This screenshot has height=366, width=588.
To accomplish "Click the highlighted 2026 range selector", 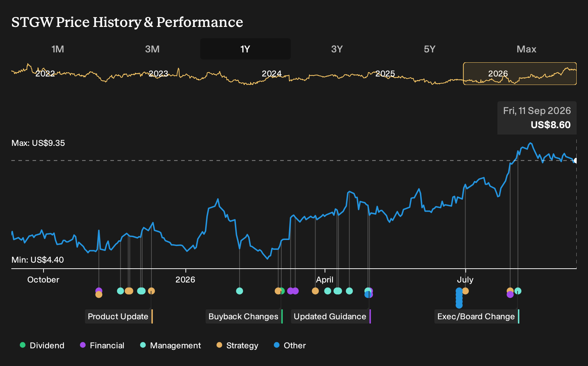I will click(x=520, y=74).
